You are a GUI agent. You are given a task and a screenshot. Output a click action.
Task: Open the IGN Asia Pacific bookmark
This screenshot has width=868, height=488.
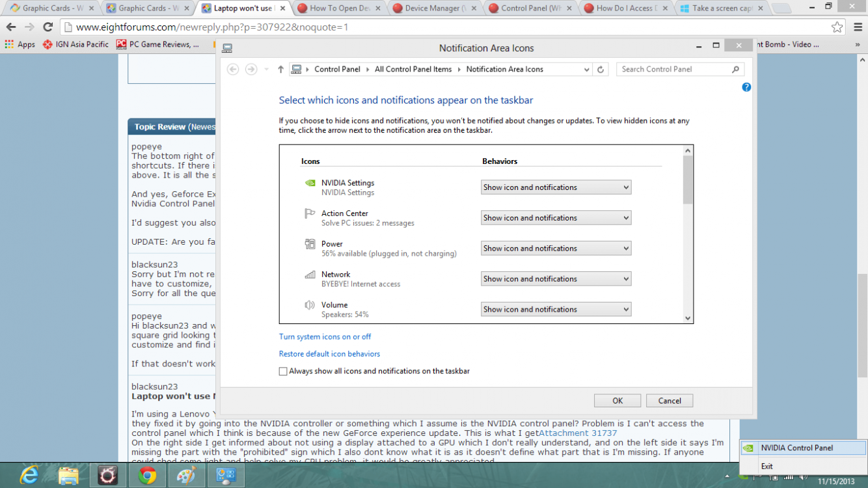76,44
